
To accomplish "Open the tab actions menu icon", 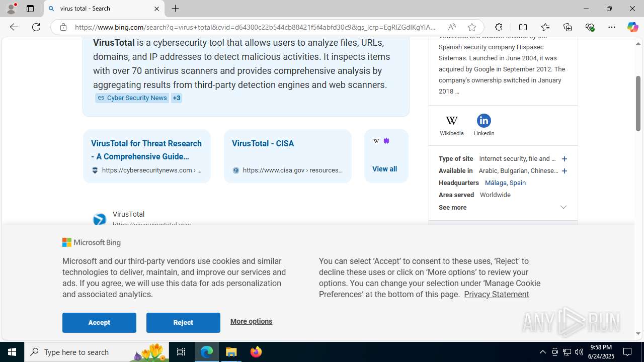I will 30,9.
